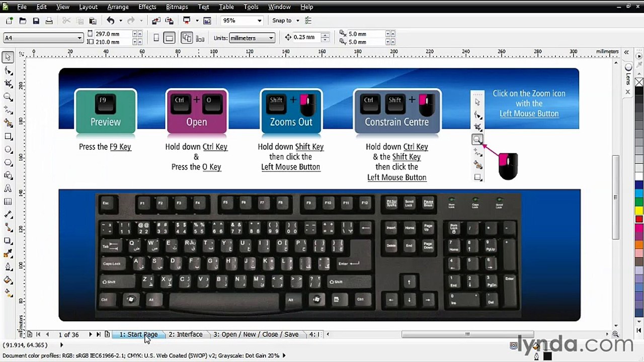644x362 pixels.
Task: Open the application launcher dropdown arrow
Action: [197, 21]
